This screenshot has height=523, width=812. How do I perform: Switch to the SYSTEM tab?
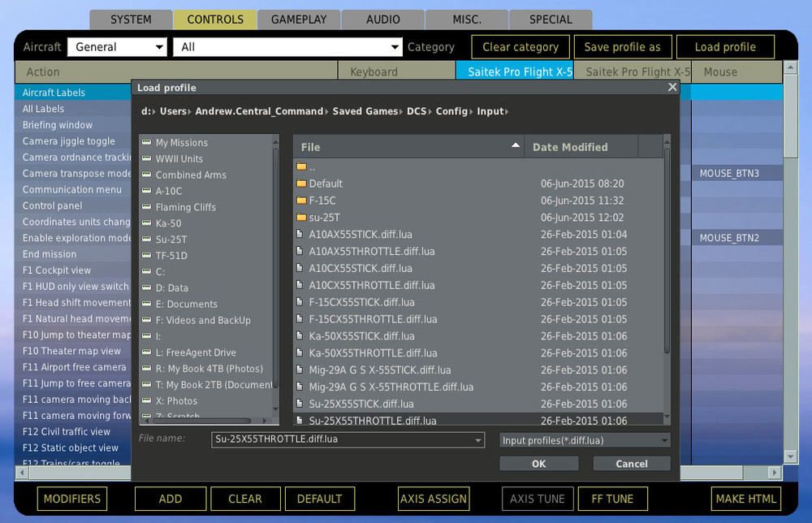point(131,19)
